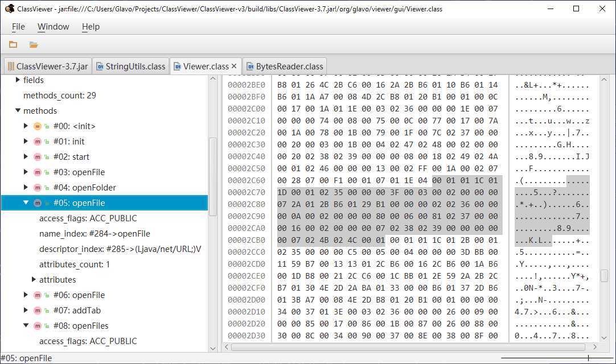Click the public access icon next to #07: addTab
Screen dimensions: 616x364
[x=47, y=311]
